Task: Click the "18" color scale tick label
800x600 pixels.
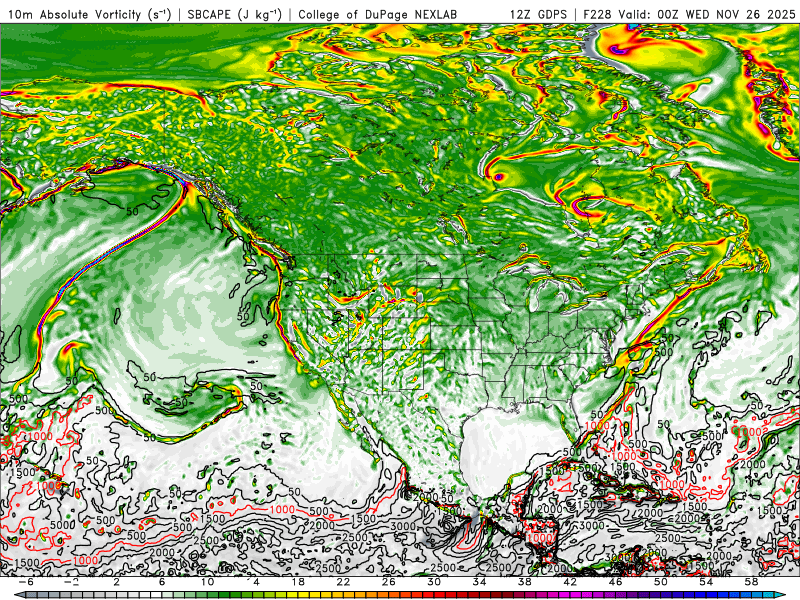Action: (x=298, y=582)
